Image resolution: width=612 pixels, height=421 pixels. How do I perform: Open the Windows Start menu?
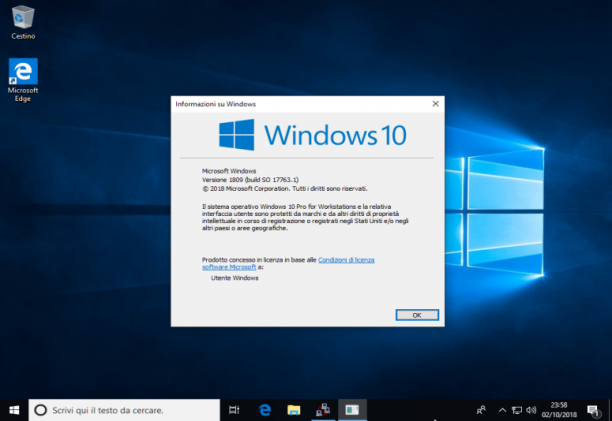[x=14, y=410]
